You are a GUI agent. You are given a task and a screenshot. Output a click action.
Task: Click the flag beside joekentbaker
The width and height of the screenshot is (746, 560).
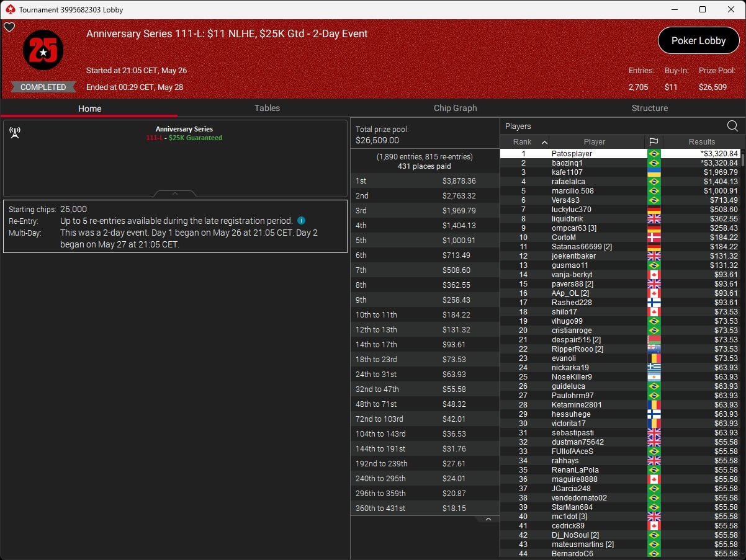(654, 256)
